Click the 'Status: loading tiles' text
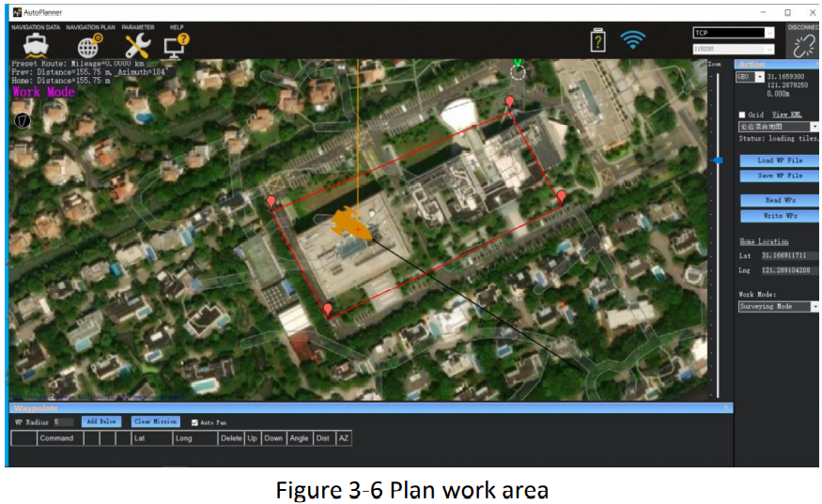 click(x=778, y=139)
